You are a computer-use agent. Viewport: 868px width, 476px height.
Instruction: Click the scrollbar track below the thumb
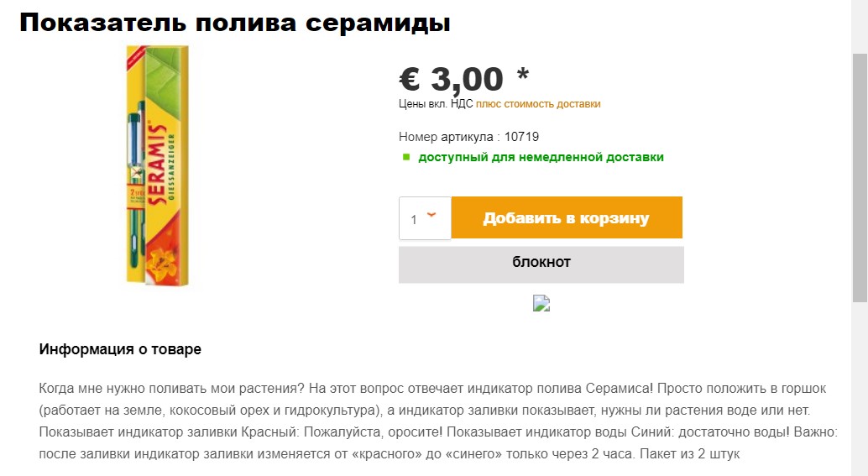pyautogui.click(x=860, y=386)
